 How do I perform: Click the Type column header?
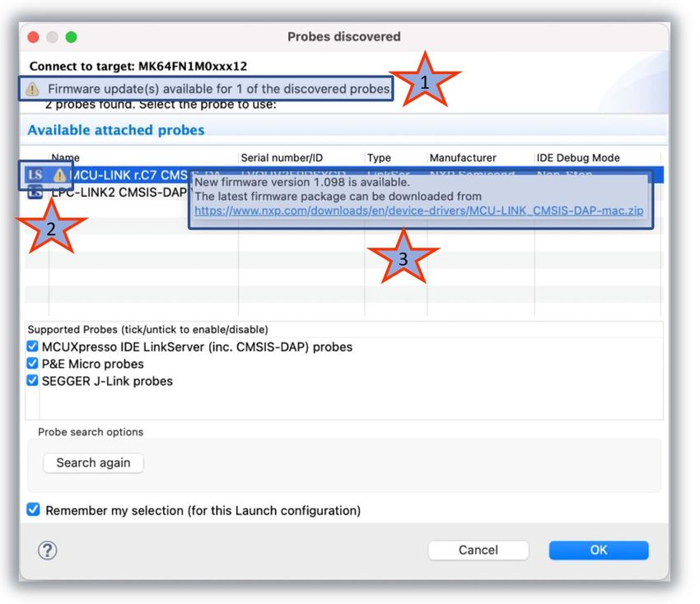coord(379,157)
